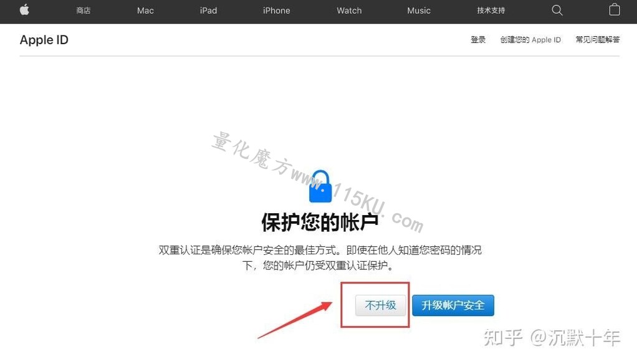
Task: Select Music in the navigation bar
Action: (418, 11)
